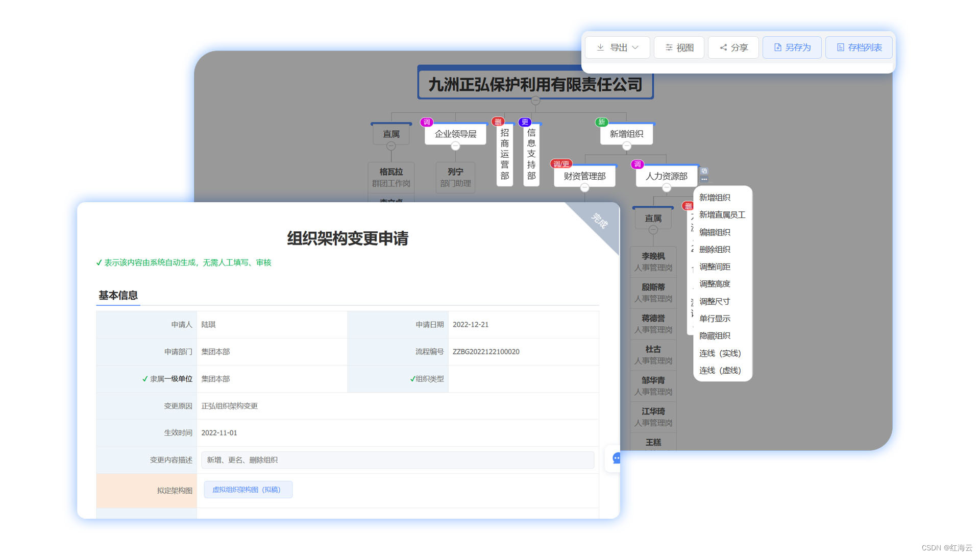Click the 调 badge on 企业领导层
The height and width of the screenshot is (556, 980).
[x=426, y=122]
